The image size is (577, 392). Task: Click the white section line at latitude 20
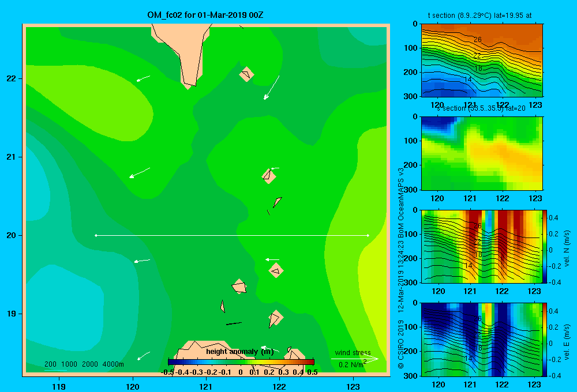click(x=232, y=235)
